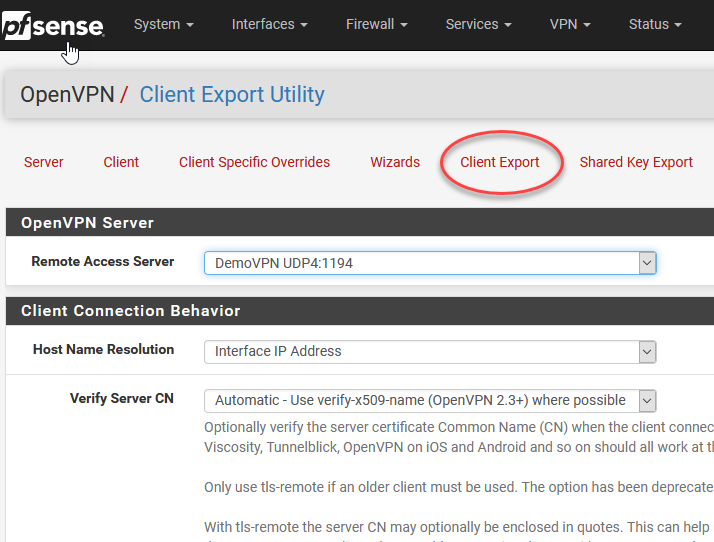Click the Host Name Resolution label

(104, 349)
